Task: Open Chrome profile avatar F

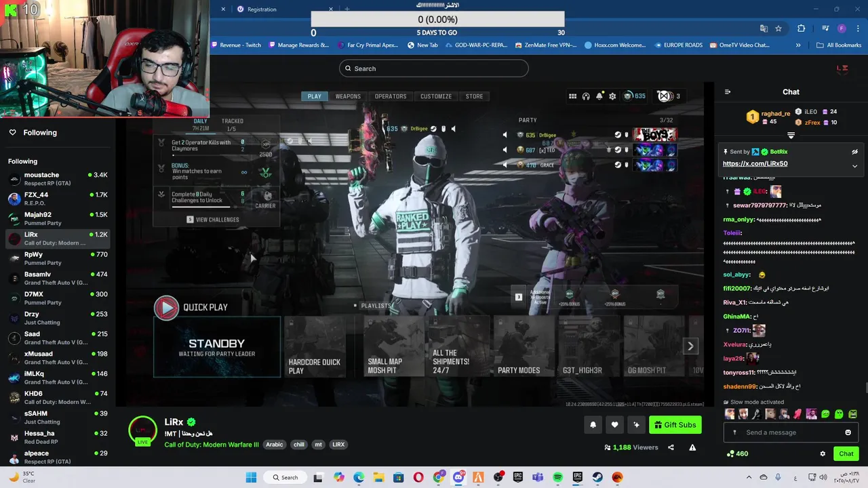Action: click(842, 28)
